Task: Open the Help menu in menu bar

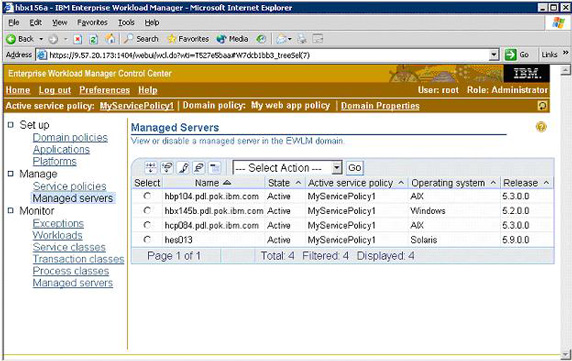Action: (x=152, y=23)
